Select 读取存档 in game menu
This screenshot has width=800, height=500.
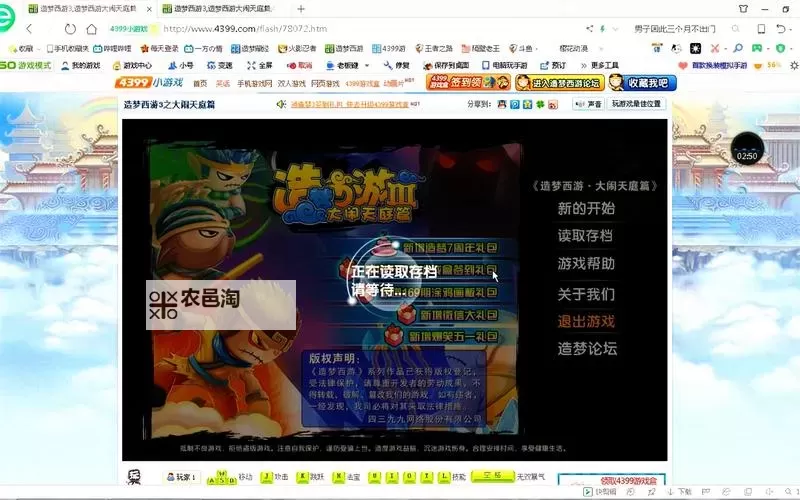[586, 236]
